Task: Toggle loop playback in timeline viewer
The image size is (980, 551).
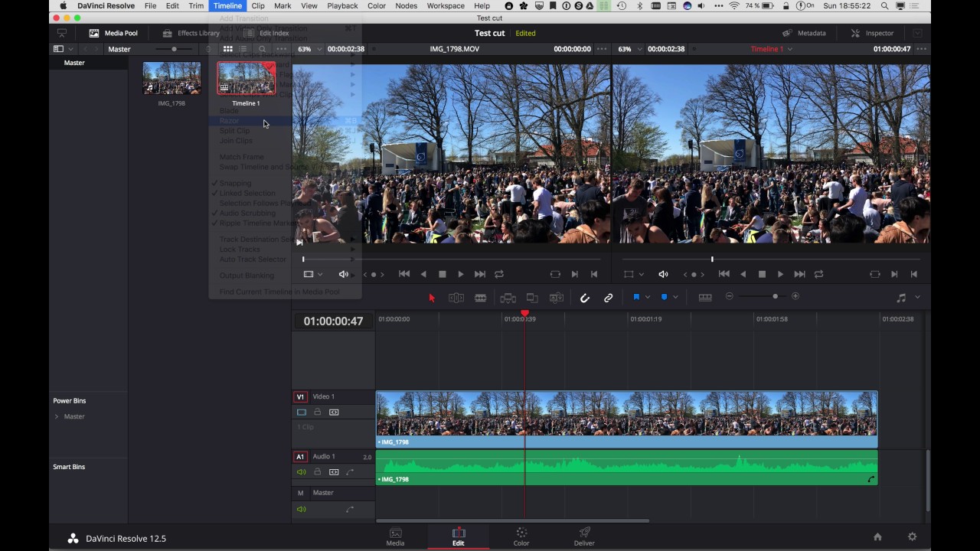Action: (x=819, y=274)
